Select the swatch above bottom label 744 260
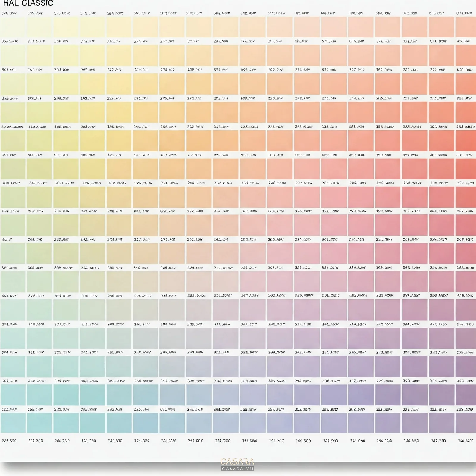This screenshot has height=476, width=476. [66, 423]
